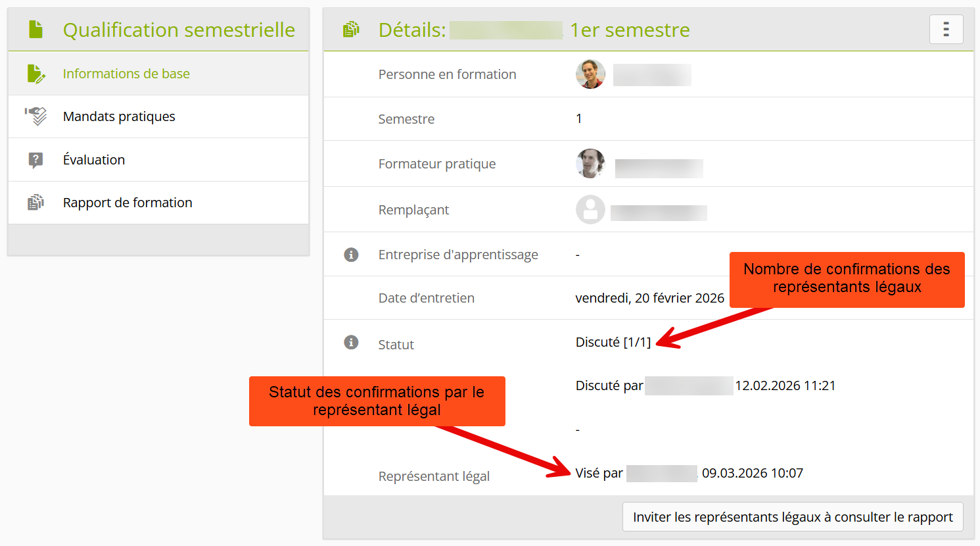Viewport: 980px width, 546px height.
Task: Click the Détails header report icon
Action: click(352, 30)
